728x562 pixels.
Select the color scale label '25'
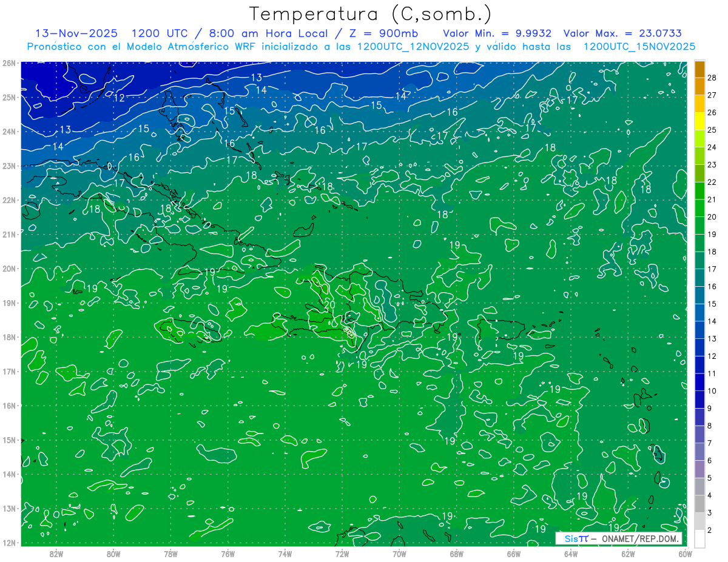tap(712, 130)
